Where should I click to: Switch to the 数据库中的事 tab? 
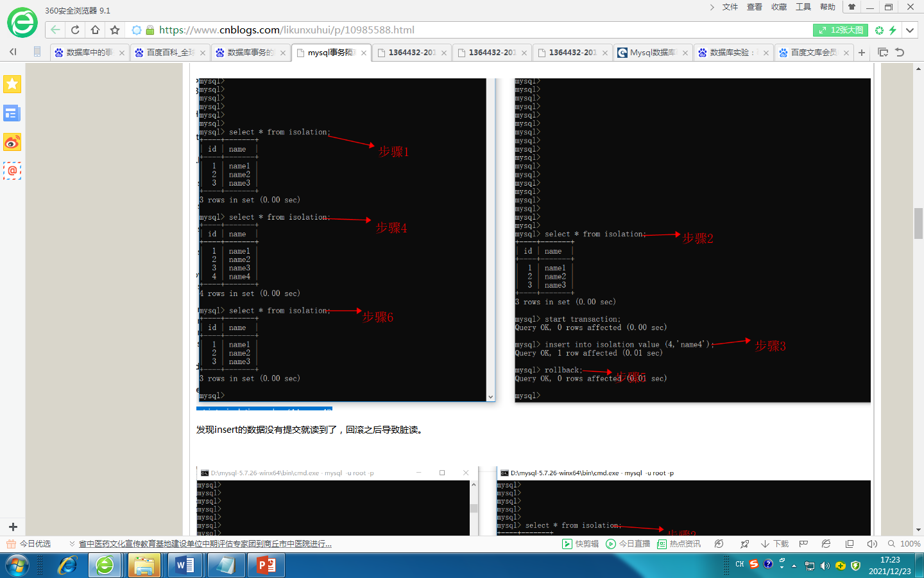tap(89, 53)
